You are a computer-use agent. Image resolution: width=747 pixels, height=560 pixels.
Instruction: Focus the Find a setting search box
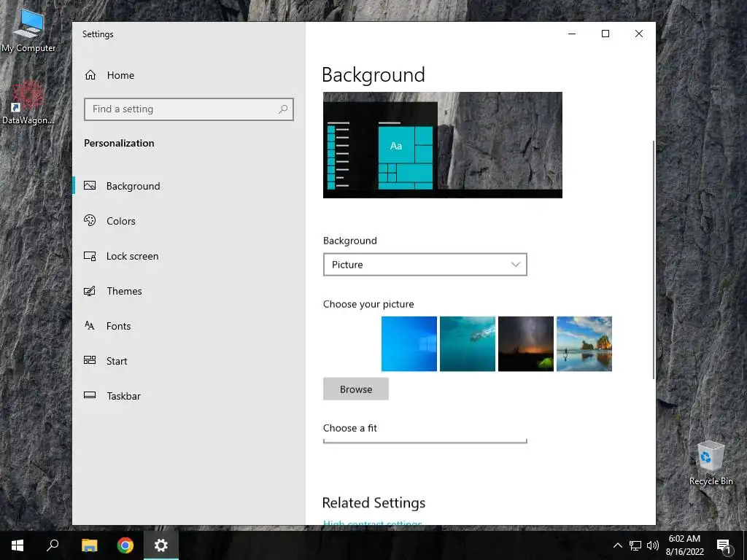[189, 109]
